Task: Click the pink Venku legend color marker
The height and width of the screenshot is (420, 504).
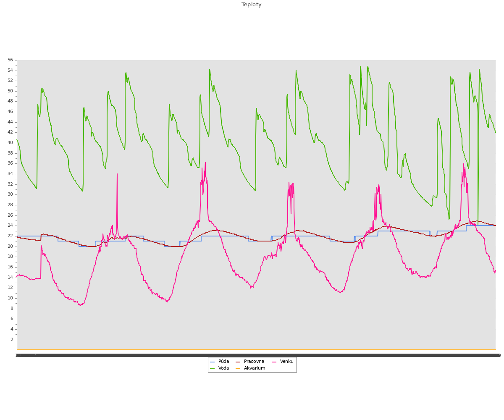Action: 274,362
